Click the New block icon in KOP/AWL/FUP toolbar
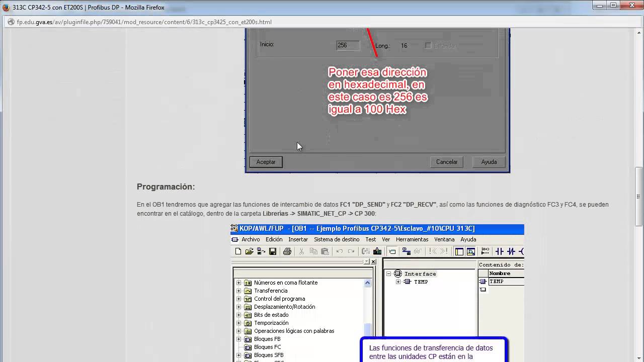This screenshot has height=362, width=644. pyautogui.click(x=238, y=251)
